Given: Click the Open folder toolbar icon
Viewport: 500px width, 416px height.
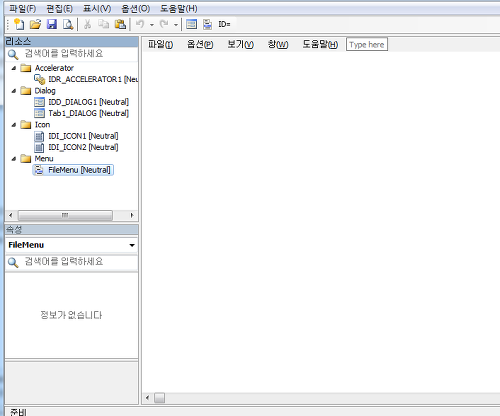Looking at the screenshot, I should pos(35,24).
